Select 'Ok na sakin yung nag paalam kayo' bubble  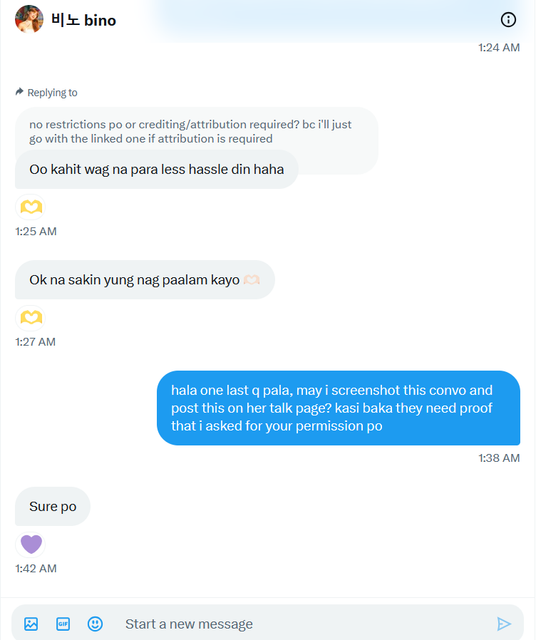145,280
